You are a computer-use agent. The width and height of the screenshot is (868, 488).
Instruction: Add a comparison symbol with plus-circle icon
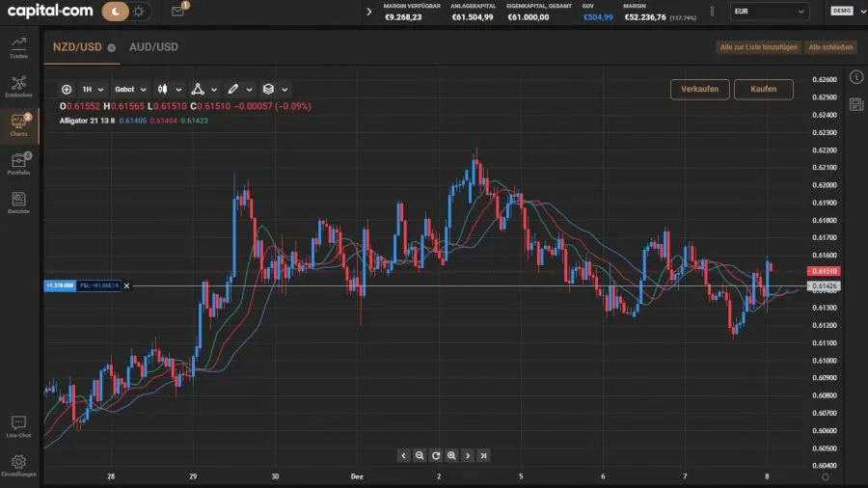tap(66, 89)
